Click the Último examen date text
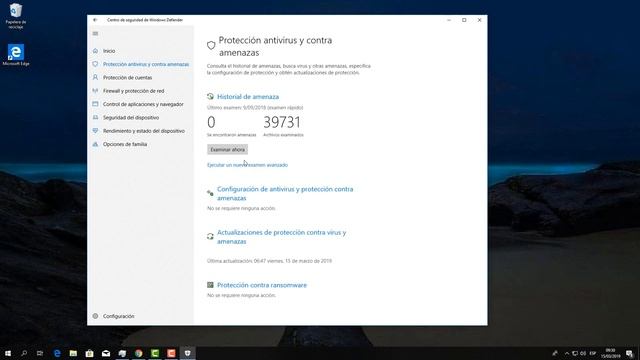This screenshot has height=360, width=640. coord(255,108)
